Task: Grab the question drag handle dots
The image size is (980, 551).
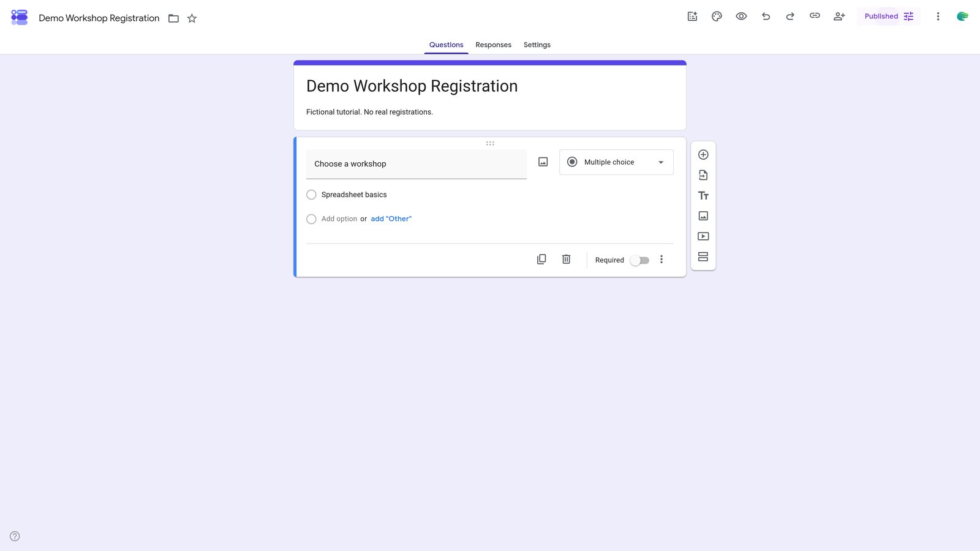Action: (490, 143)
